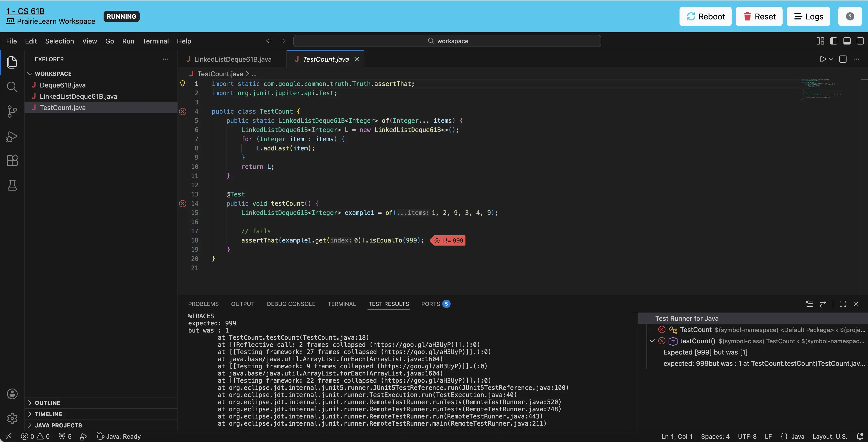Toggle the primary side bar layout icon
Screen dimensions: 868x442
tap(834, 41)
